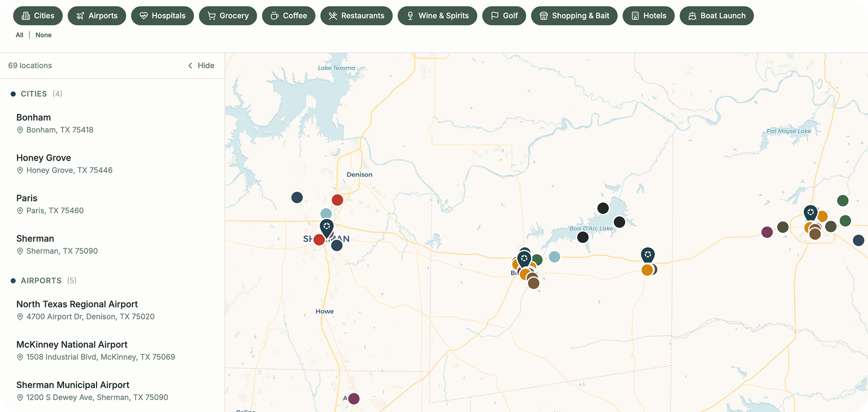
Task: Select None to clear categories
Action: click(x=44, y=35)
